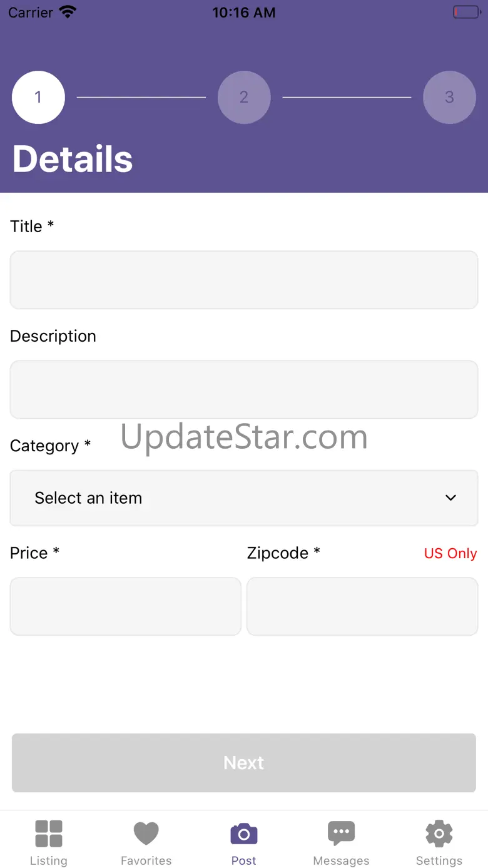Open the Listing grid icon
Screen dimensions: 488x868
pos(49,834)
